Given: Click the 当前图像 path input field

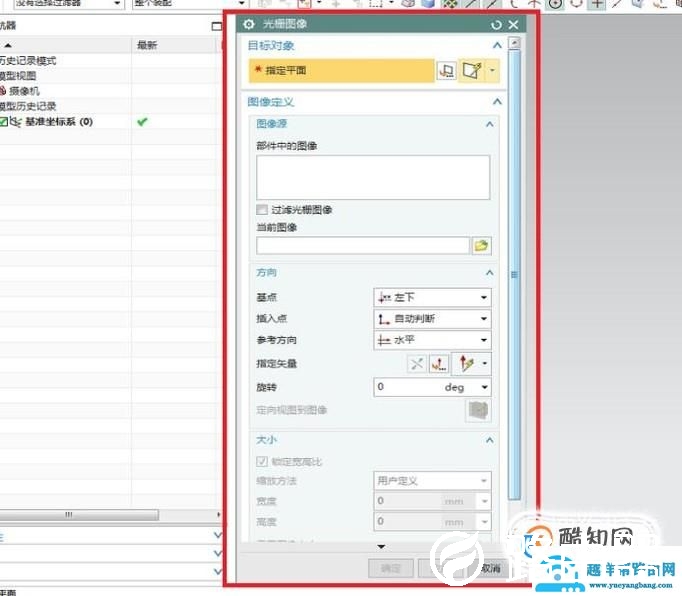Looking at the screenshot, I should (363, 246).
